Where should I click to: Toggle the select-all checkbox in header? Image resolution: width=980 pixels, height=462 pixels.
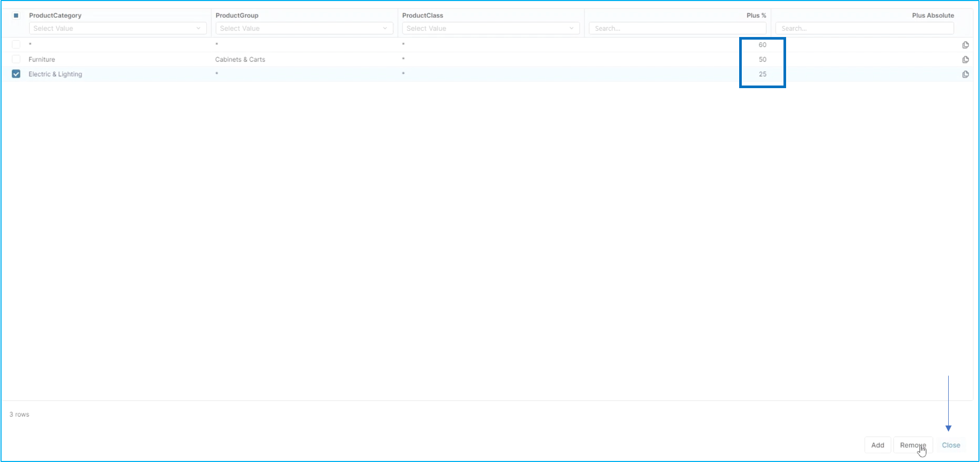tap(16, 16)
